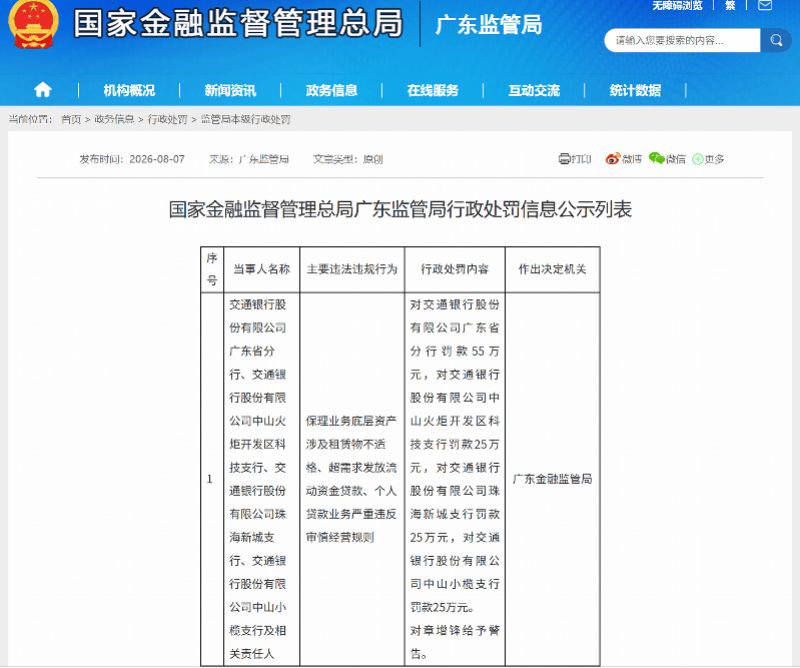Open the 互动交流 menu
This screenshot has height=668, width=800.
click(x=534, y=90)
